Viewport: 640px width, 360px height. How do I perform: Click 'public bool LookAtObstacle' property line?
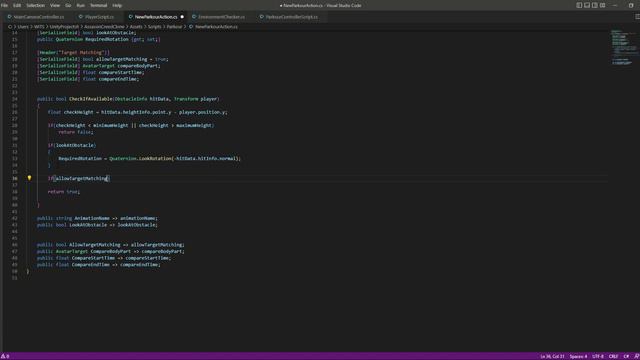point(97,224)
